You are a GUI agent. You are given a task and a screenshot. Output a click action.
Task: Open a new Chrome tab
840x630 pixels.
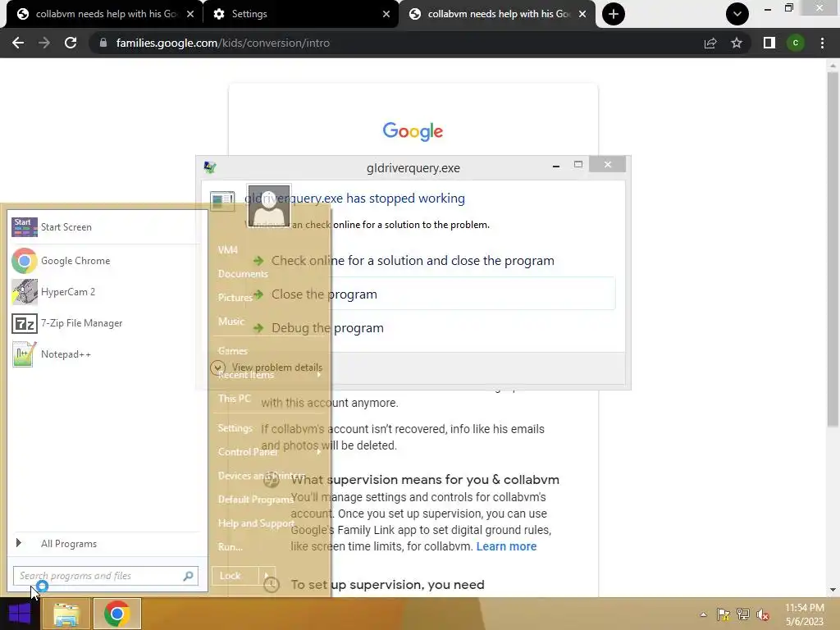[614, 14]
